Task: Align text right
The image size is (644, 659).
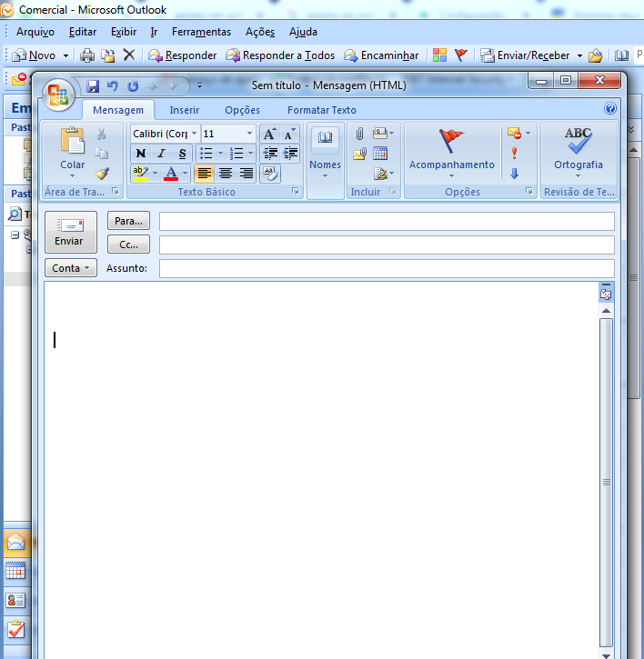Action: pyautogui.click(x=247, y=173)
